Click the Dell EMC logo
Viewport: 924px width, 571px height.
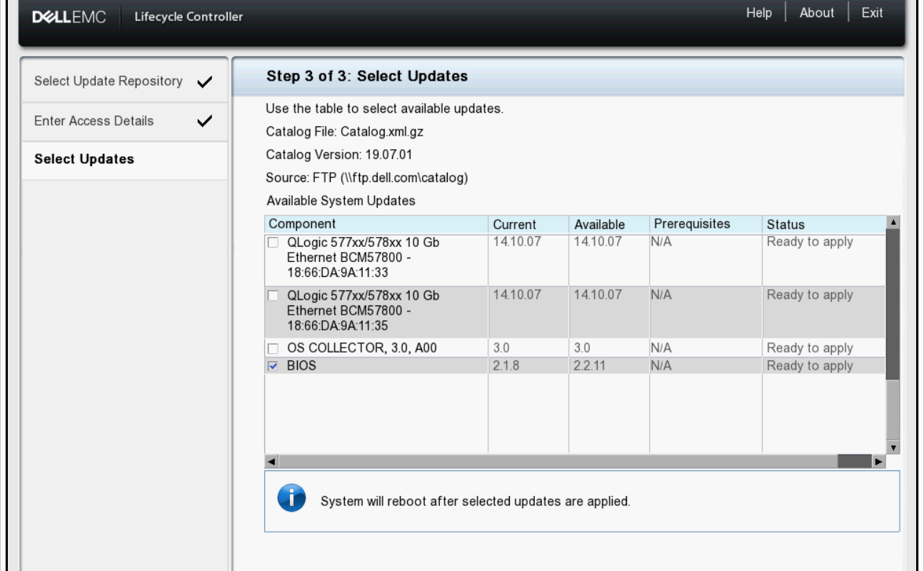[69, 16]
